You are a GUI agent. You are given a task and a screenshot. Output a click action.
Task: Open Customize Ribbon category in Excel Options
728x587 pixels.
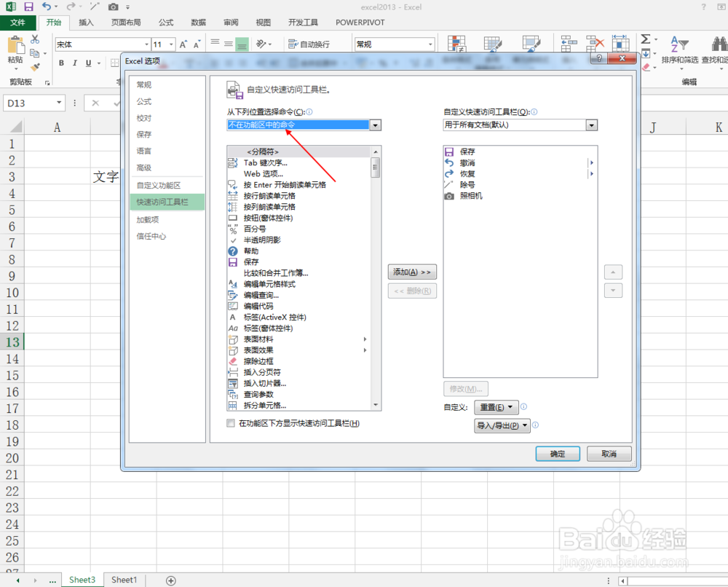(158, 185)
